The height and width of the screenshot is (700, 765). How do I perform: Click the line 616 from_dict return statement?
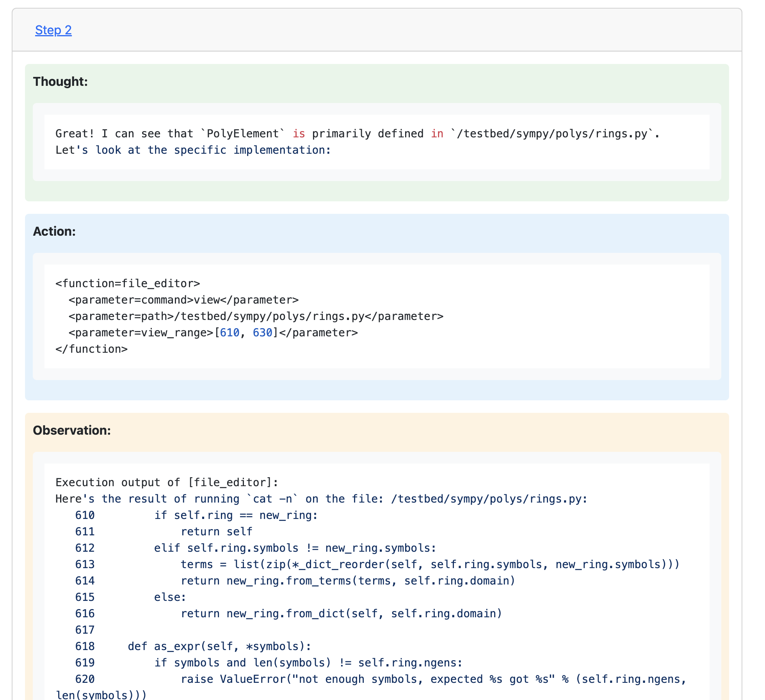341,613
